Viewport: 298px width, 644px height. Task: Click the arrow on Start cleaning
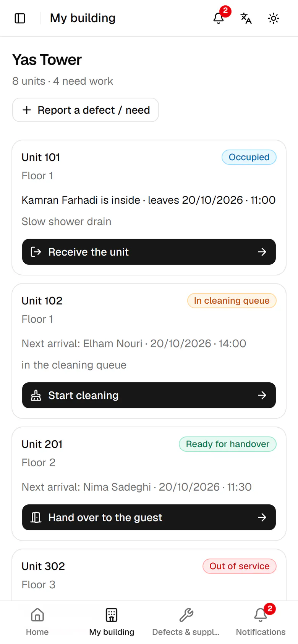(x=262, y=395)
